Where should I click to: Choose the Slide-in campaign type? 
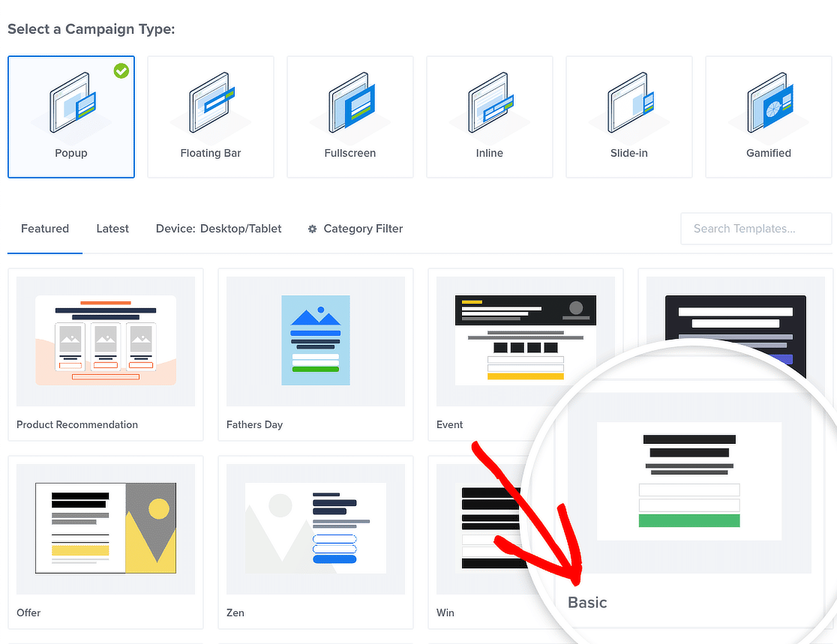629,117
